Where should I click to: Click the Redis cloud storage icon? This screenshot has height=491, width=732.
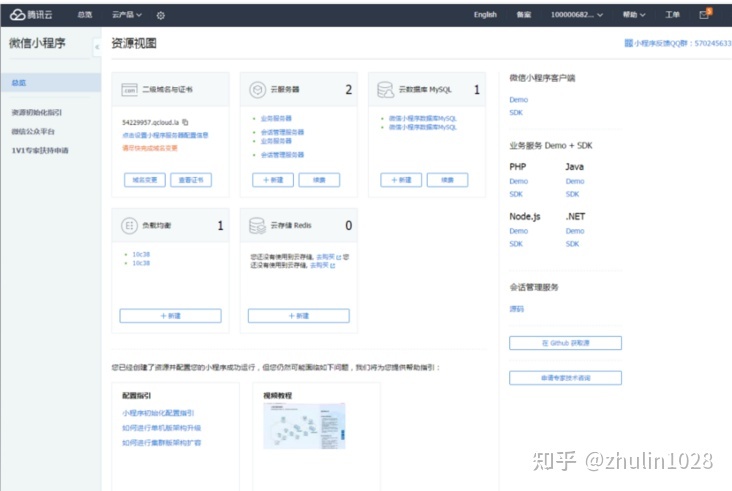coord(257,225)
